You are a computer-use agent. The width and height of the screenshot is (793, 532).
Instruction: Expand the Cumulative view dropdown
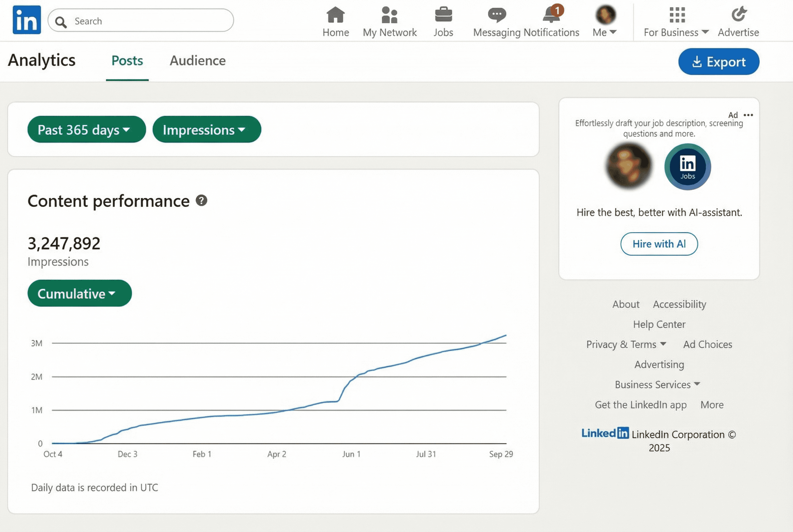point(79,294)
